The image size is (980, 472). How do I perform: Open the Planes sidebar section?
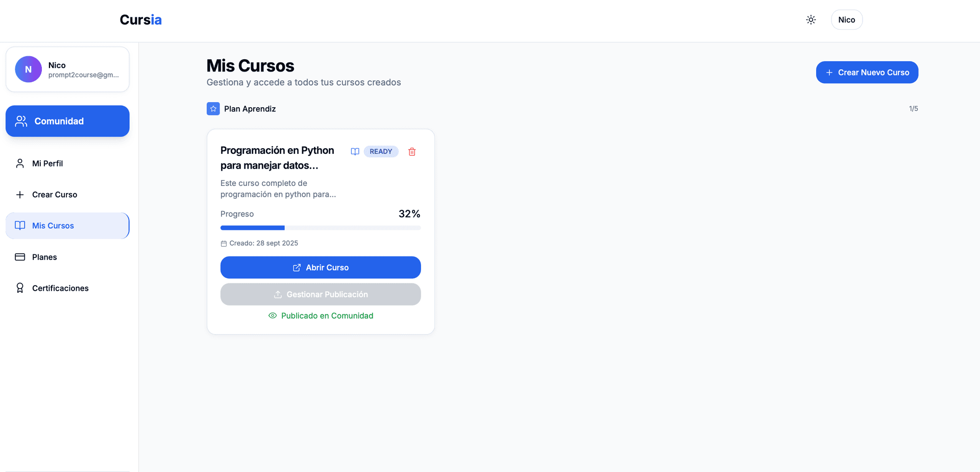(44, 257)
